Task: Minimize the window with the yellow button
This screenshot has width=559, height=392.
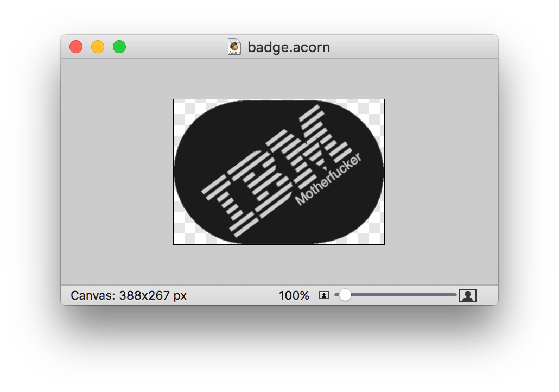Action: [98, 47]
